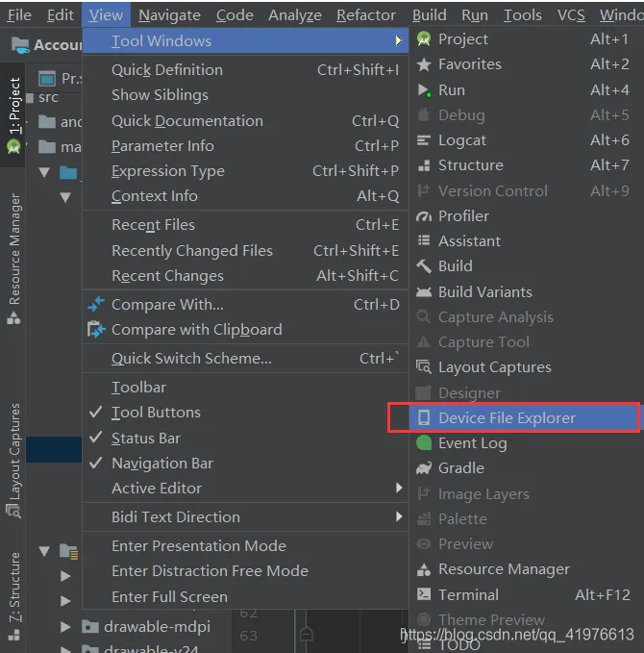This screenshot has width=644, height=653.
Task: Click the Resource Manager icon in submenu
Action: (424, 569)
